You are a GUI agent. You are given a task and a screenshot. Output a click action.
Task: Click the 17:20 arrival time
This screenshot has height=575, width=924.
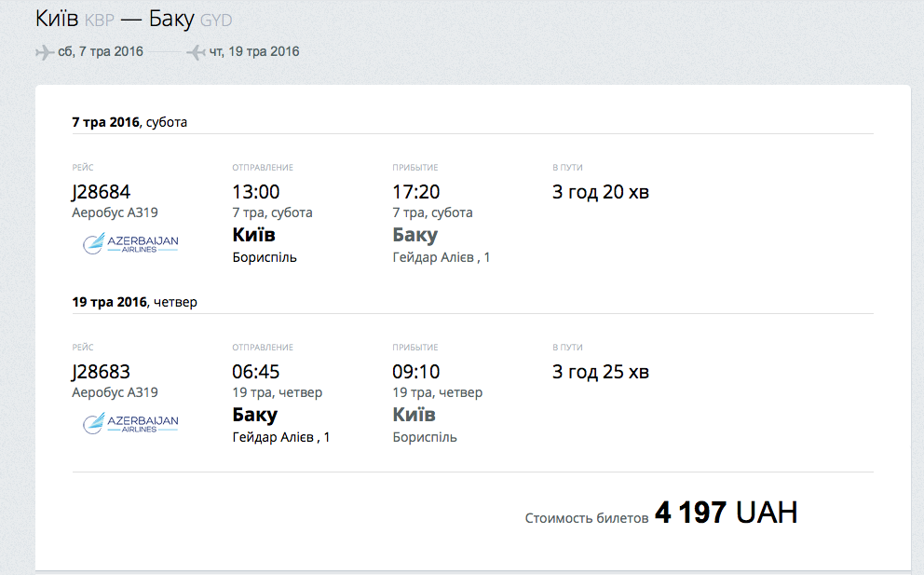click(x=416, y=192)
